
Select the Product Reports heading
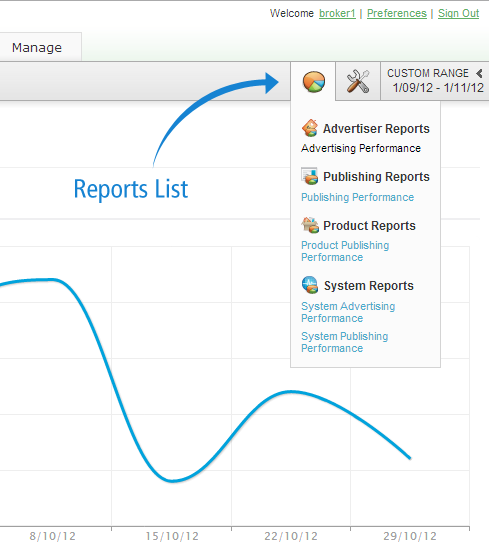[x=369, y=226]
